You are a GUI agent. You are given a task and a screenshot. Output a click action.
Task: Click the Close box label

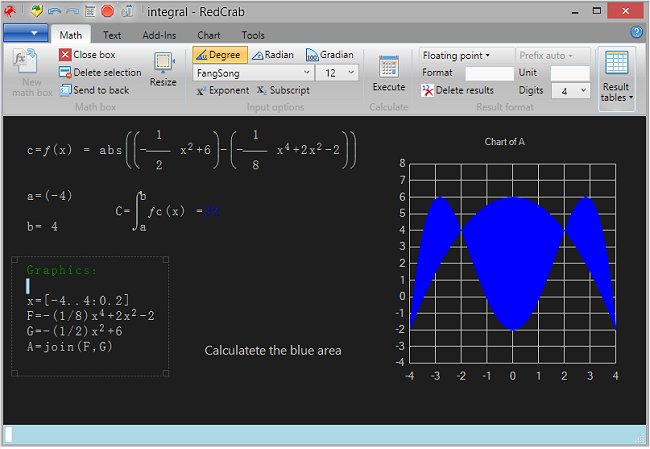(95, 55)
